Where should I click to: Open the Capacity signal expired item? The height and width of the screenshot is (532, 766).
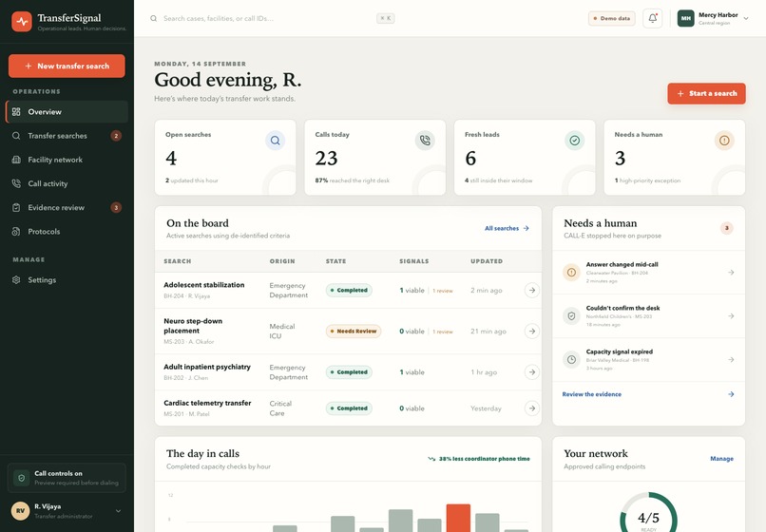click(x=648, y=359)
